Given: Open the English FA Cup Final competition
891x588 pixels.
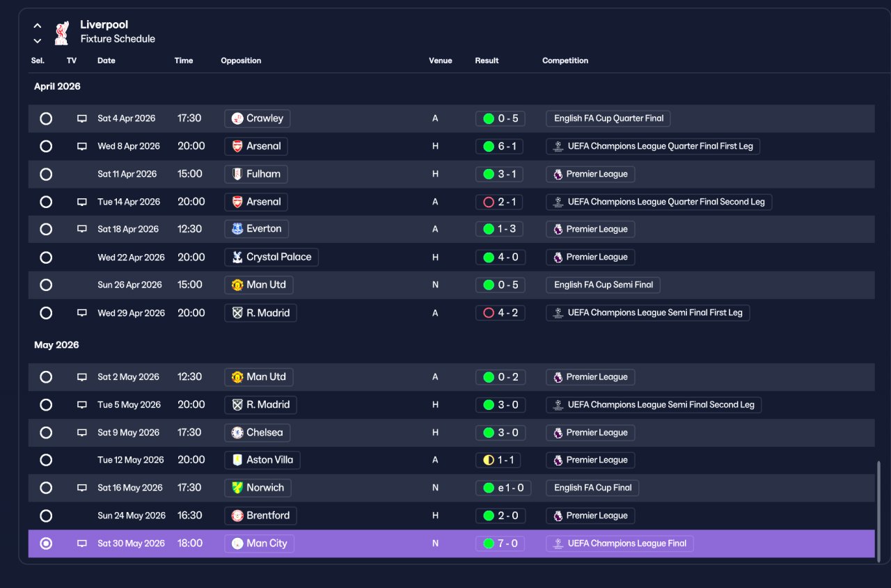Looking at the screenshot, I should [592, 488].
